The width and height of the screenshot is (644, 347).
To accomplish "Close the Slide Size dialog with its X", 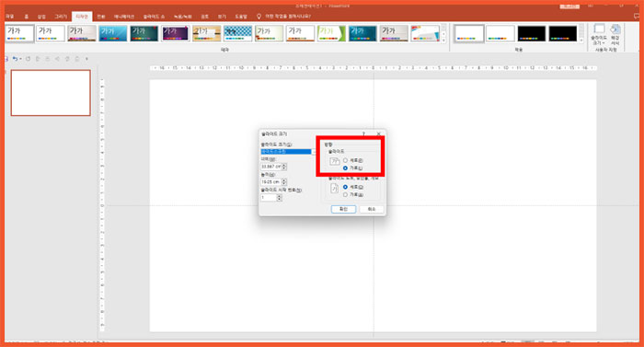I will coord(379,134).
